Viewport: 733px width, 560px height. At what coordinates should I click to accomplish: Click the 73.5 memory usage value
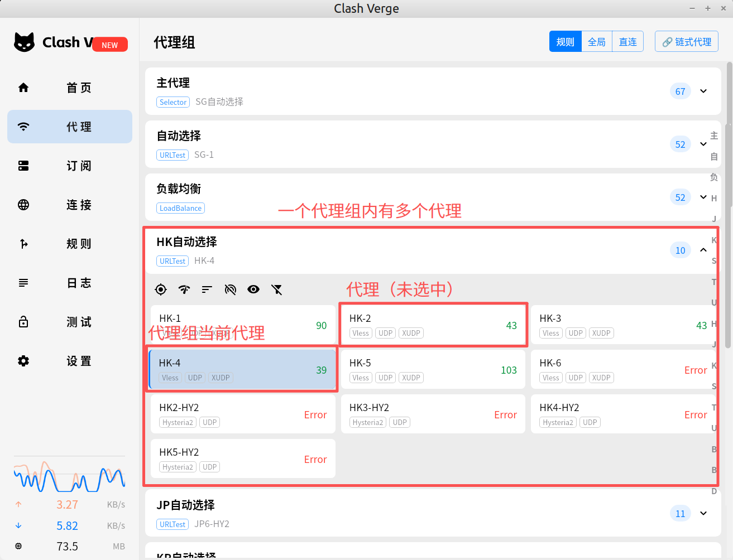67,546
